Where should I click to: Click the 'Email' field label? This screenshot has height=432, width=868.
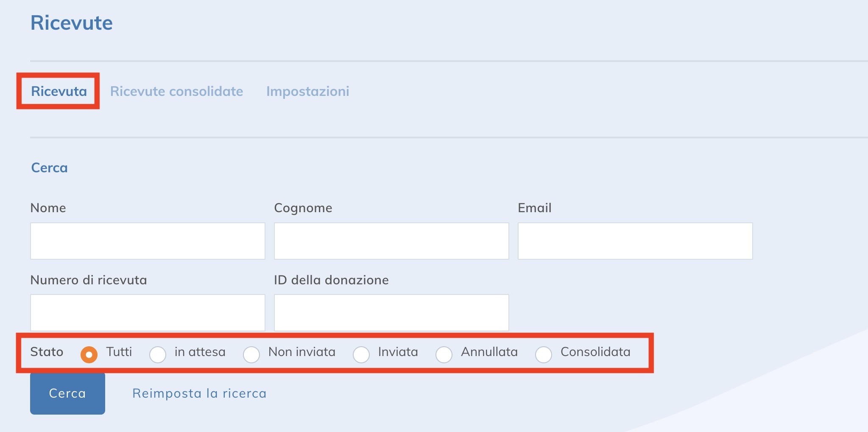tap(534, 208)
